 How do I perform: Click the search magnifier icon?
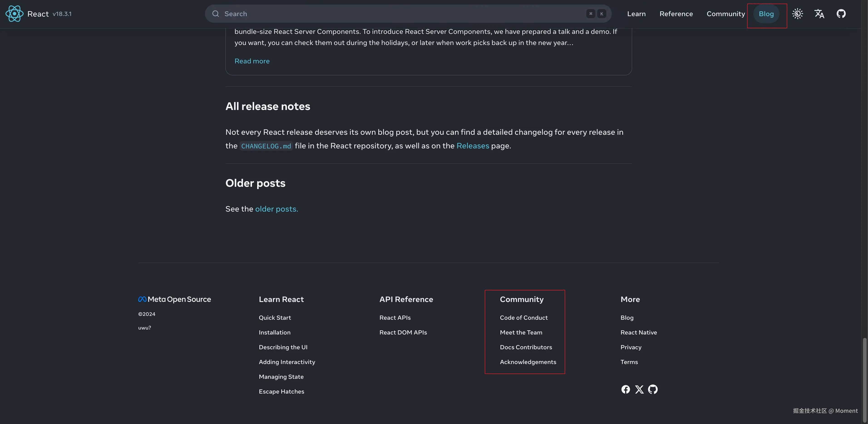pyautogui.click(x=216, y=14)
